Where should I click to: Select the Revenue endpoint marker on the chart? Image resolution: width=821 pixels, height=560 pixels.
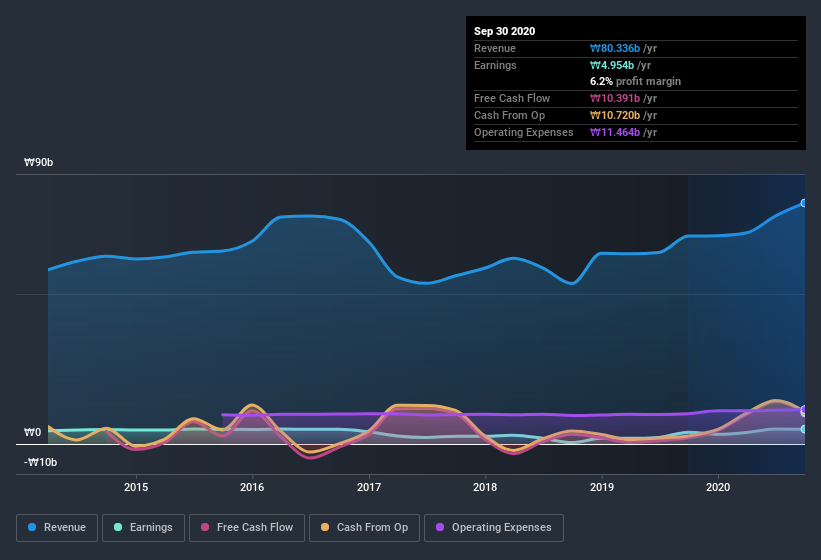coord(804,203)
